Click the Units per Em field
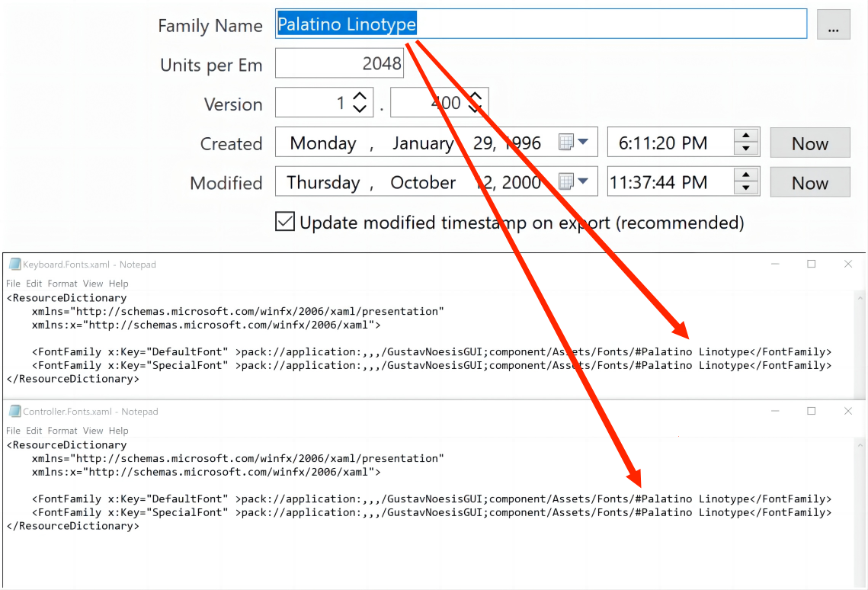 point(339,63)
